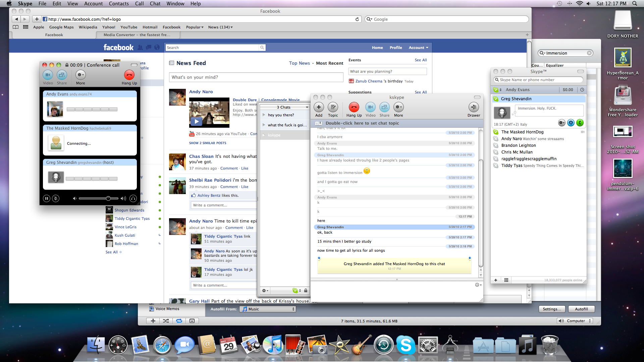Open headphone audio settings in call window

tap(133, 198)
